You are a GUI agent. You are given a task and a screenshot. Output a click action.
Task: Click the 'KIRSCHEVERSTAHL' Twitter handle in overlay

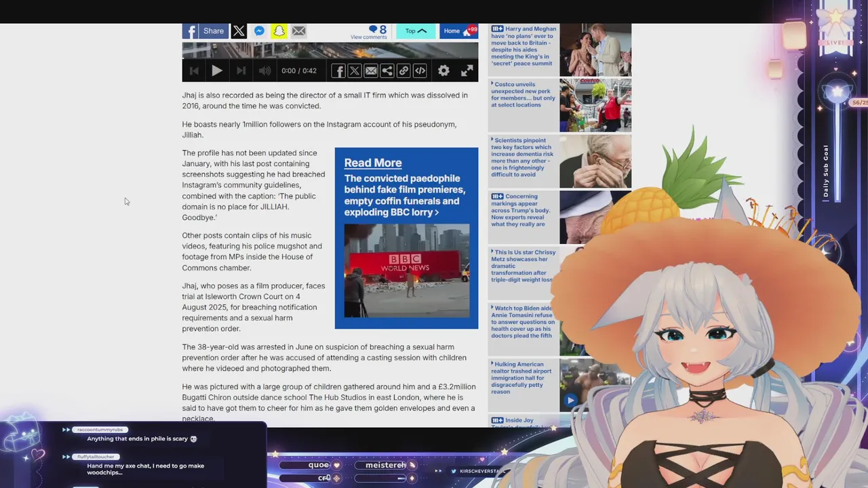click(482, 471)
